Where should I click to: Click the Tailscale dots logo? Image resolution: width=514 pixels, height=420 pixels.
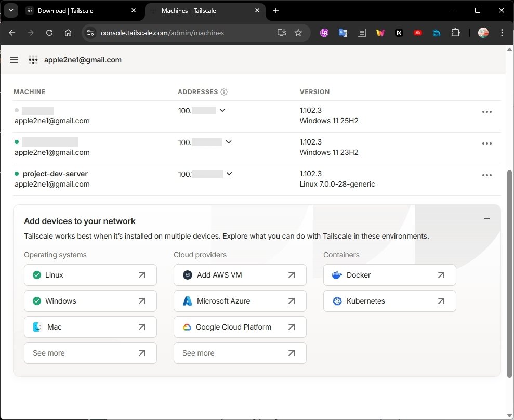[33, 60]
